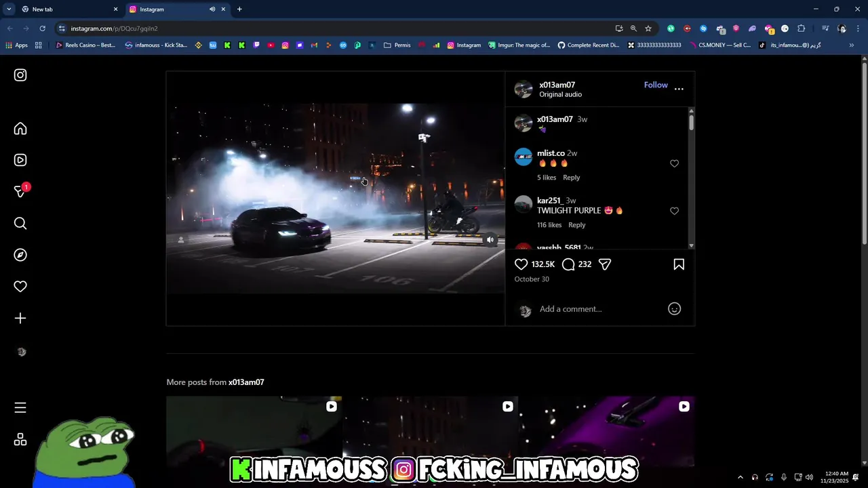
Task: Open x013am07 profile from post header
Action: [x=557, y=85]
